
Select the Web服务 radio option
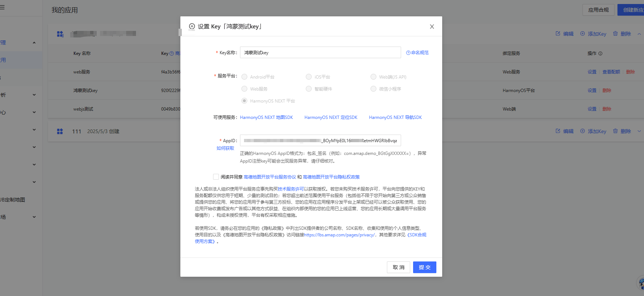click(244, 89)
